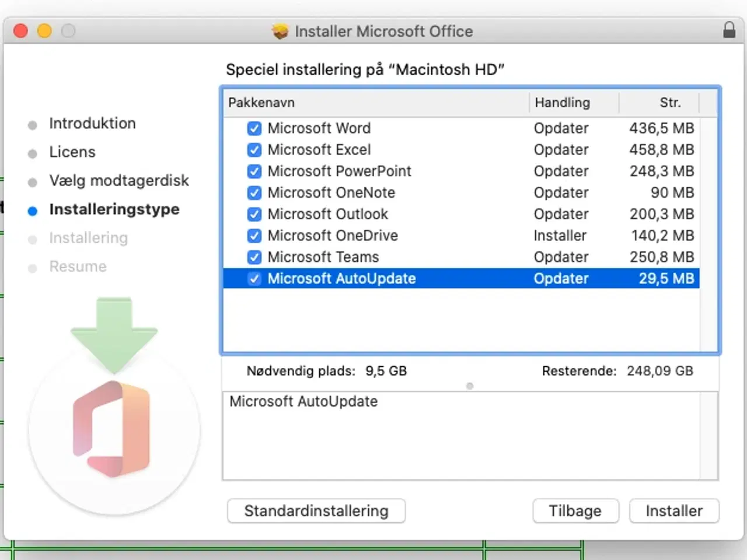The image size is (747, 560).
Task: Select the Microsoft PowerPoint row name
Action: pos(340,171)
